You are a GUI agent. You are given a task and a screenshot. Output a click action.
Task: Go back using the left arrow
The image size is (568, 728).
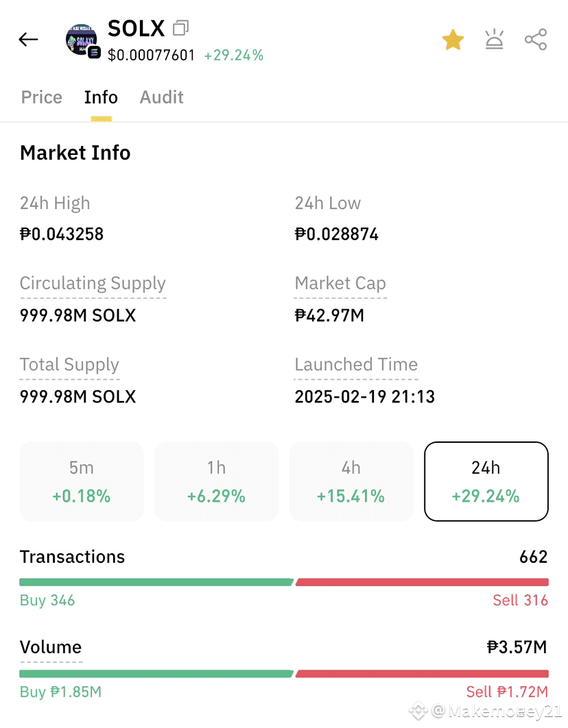tap(28, 40)
